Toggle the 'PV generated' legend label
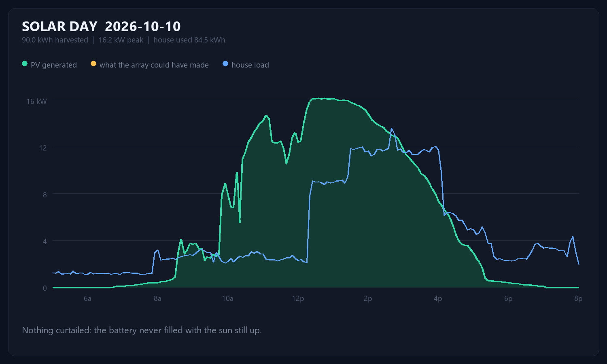607x364 pixels. point(54,65)
